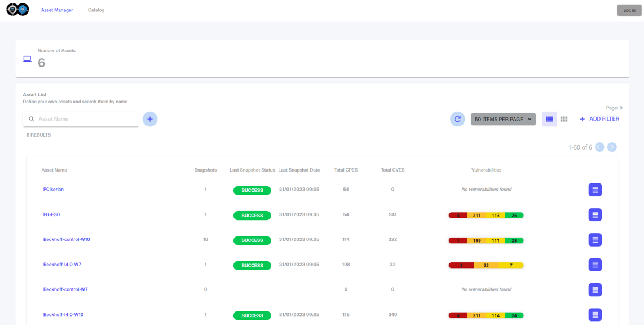Click SUCCESS badge in Beckhoff-I4.0-W7 row

(252, 266)
